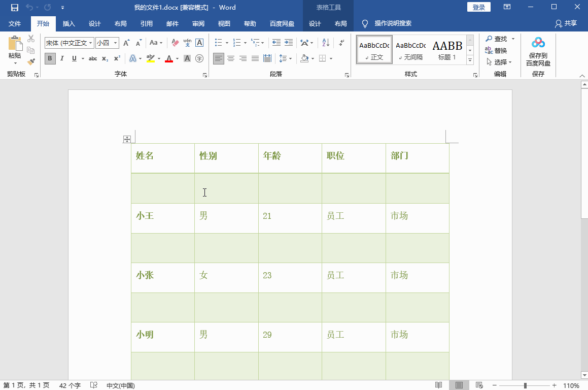This screenshot has width=588, height=390.
Task: Click the font color red A button
Action: click(x=169, y=58)
